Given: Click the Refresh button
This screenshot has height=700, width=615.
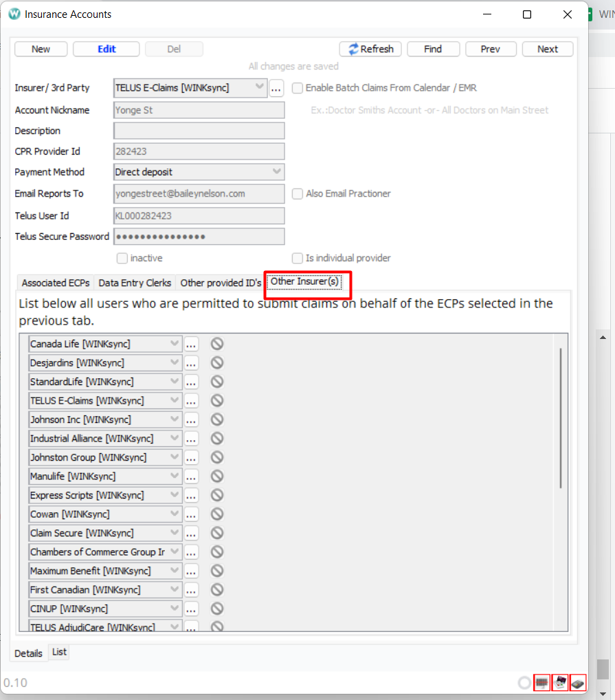Looking at the screenshot, I should point(370,49).
